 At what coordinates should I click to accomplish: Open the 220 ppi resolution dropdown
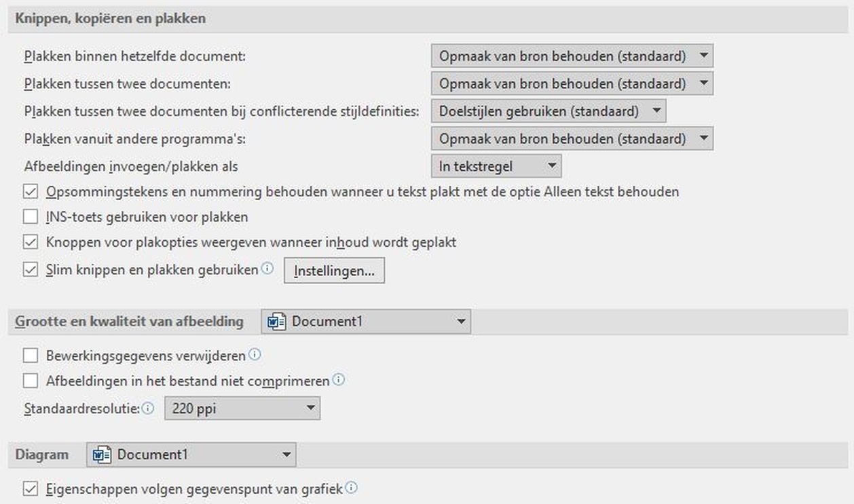pos(242,408)
